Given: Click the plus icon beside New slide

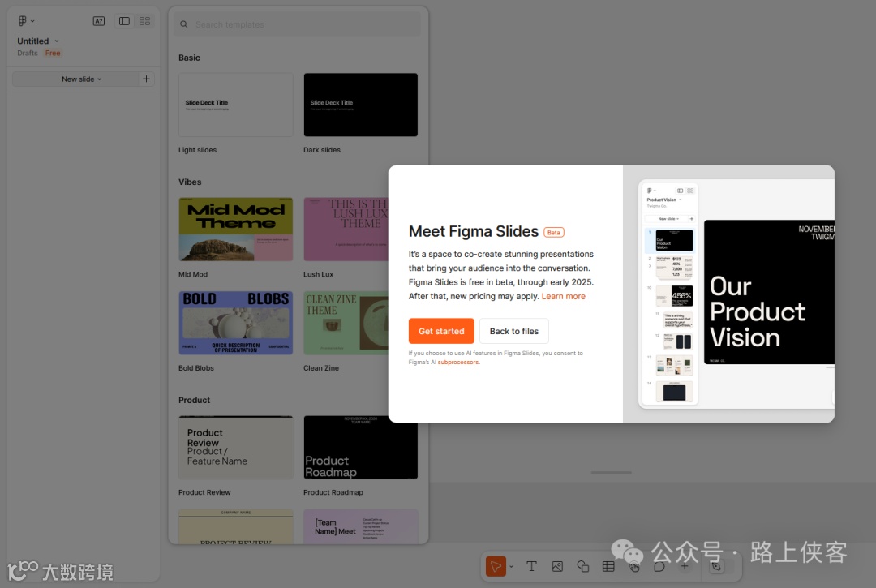Looking at the screenshot, I should (146, 79).
